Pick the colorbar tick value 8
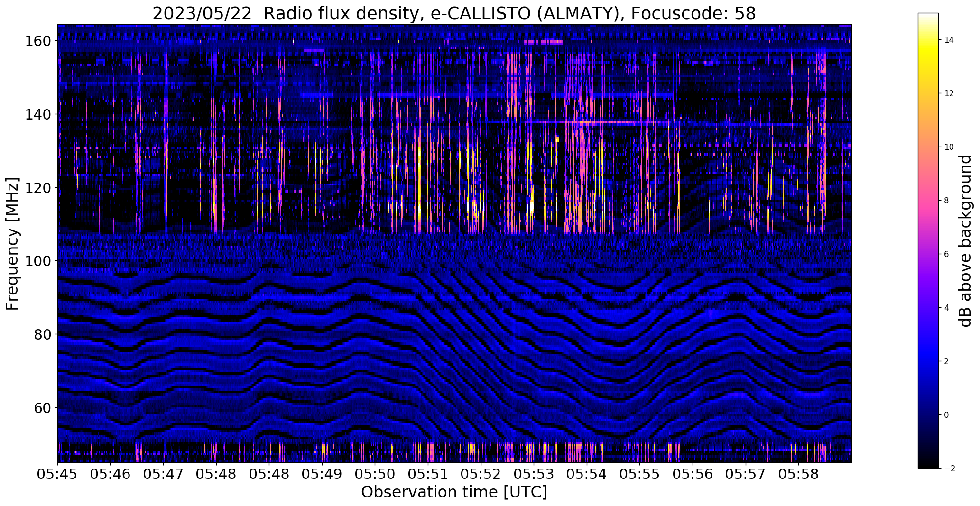Viewport: 980px width, 506px height. pyautogui.click(x=946, y=201)
